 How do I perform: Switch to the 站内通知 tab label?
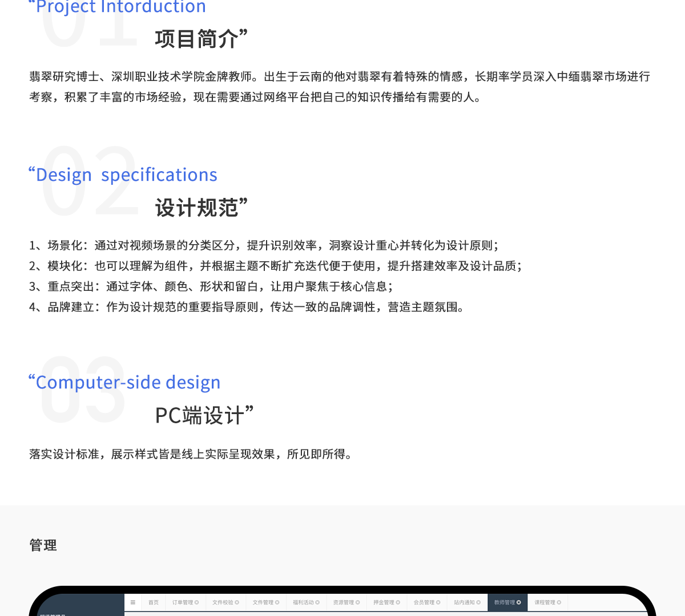click(x=464, y=602)
